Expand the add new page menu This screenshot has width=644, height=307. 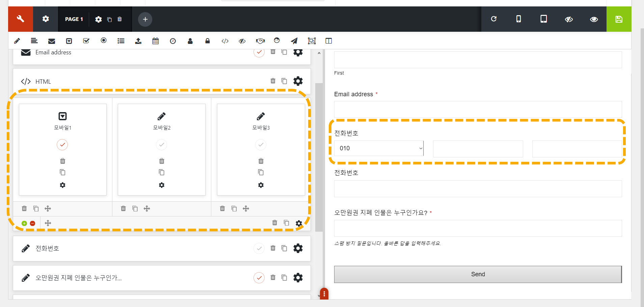(x=145, y=19)
